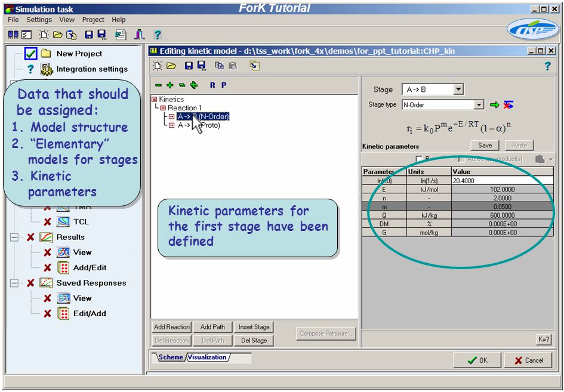Click the K=? button

[544, 339]
